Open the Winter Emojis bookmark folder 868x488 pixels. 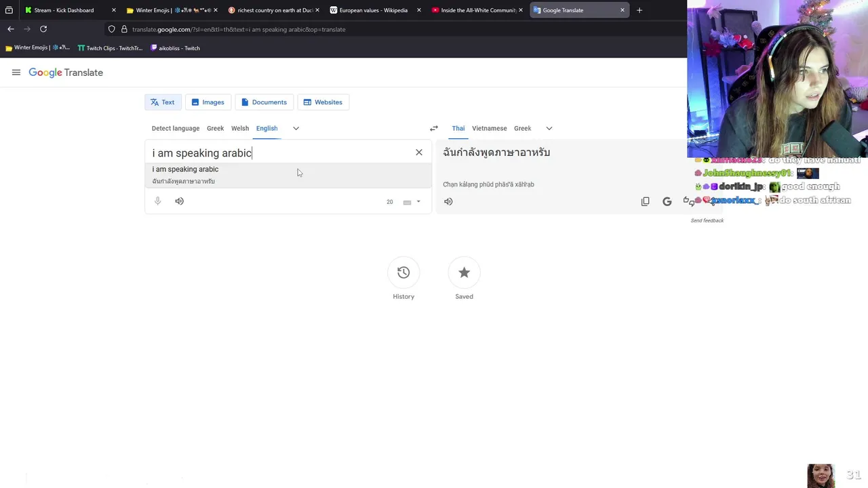click(x=37, y=48)
